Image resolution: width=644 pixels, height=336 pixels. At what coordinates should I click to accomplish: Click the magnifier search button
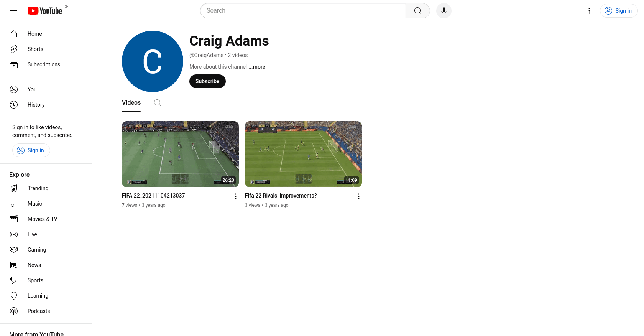coord(418,11)
